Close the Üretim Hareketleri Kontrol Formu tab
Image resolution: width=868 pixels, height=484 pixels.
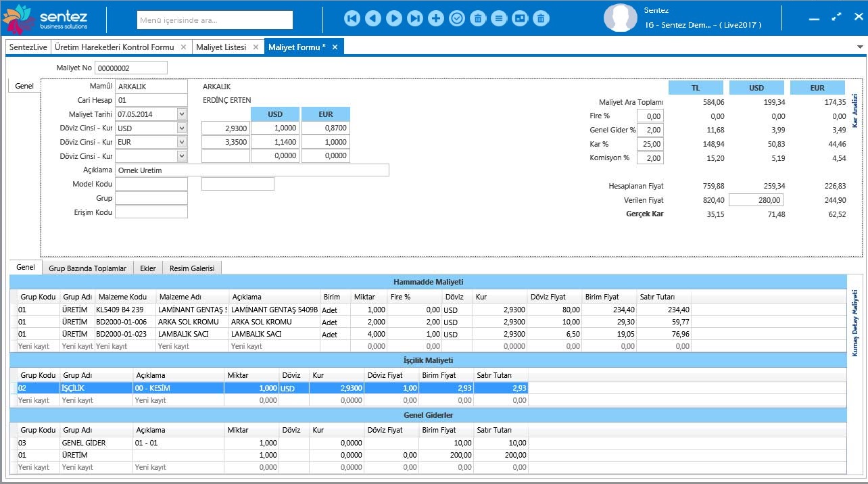point(183,47)
